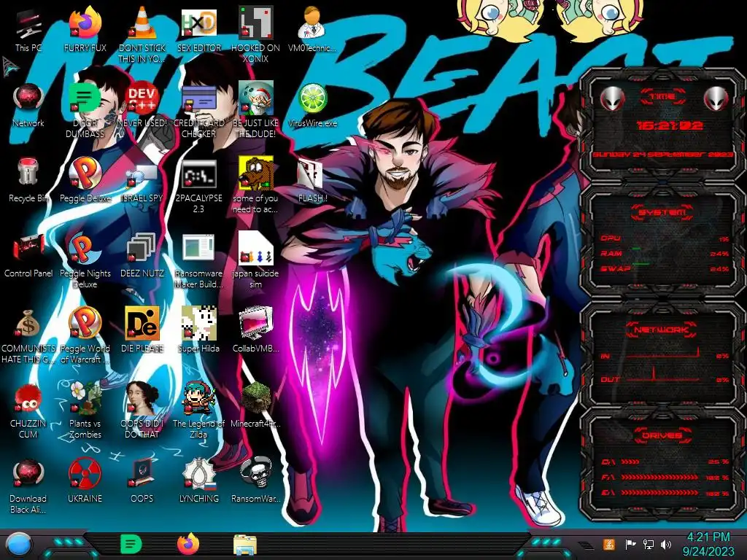Viewport: 747px width, 560px height.
Task: Launch Peggle Deluxe
Action: click(x=85, y=181)
